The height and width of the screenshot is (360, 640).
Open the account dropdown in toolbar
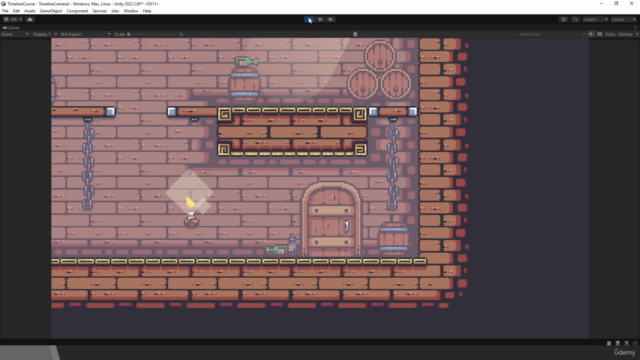coord(13,19)
